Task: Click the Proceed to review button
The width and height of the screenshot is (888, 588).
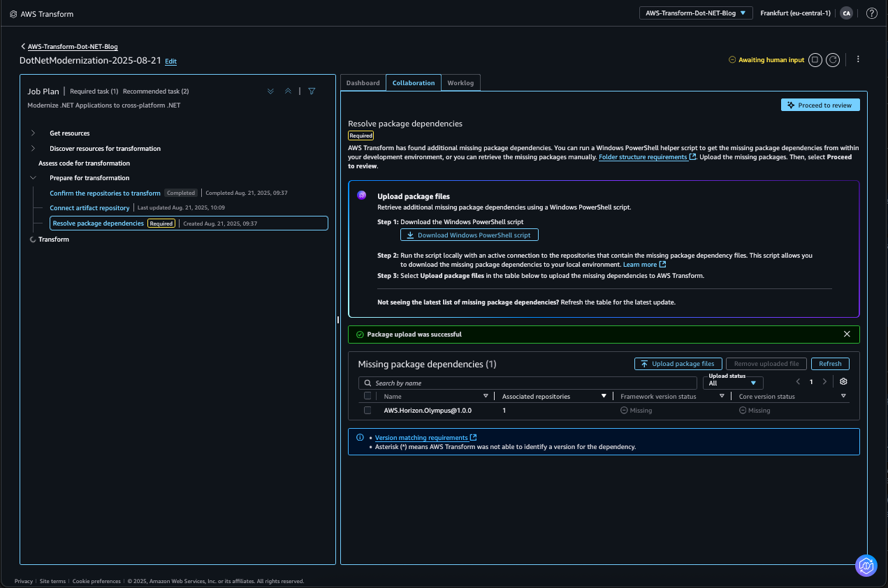Action: click(x=820, y=104)
